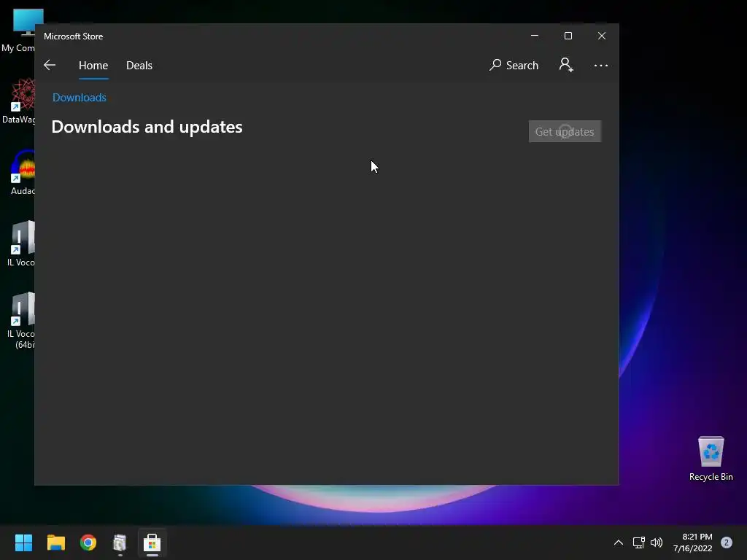
Task: Select the Recycle Bin desktop icon
Action: [711, 459]
